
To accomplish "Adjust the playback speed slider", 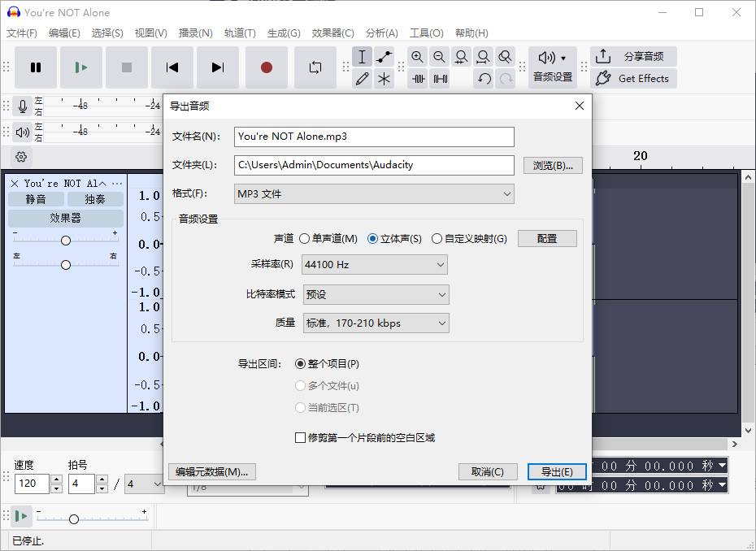I will point(74,518).
